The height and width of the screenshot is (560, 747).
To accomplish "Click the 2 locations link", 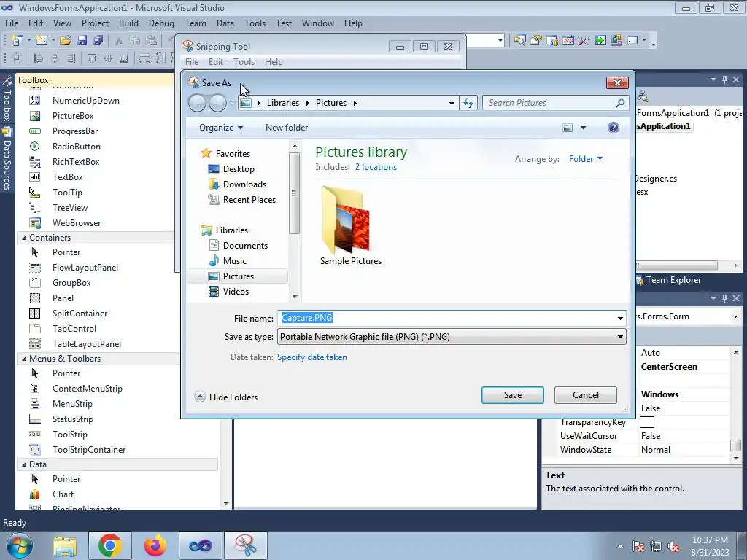I will click(x=376, y=167).
